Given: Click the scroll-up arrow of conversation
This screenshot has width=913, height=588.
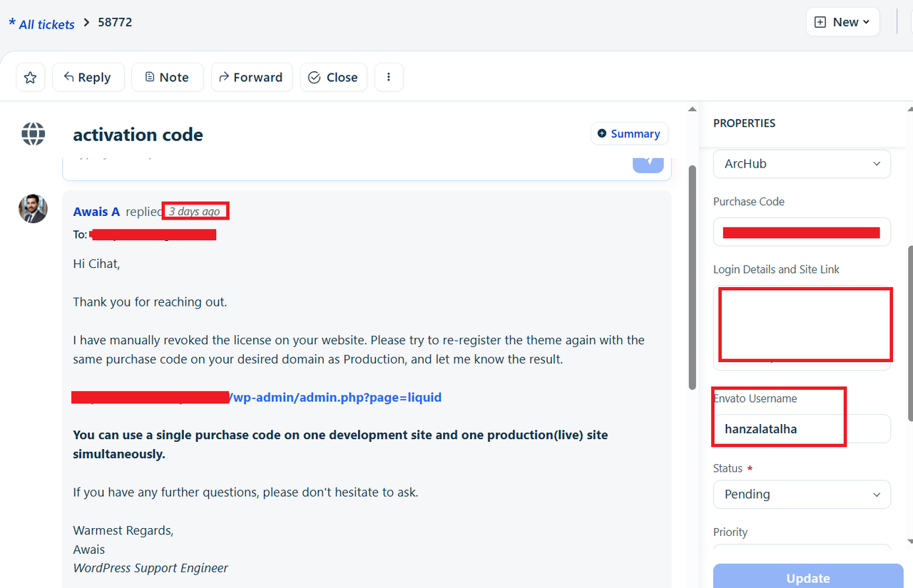Looking at the screenshot, I should coord(692,109).
